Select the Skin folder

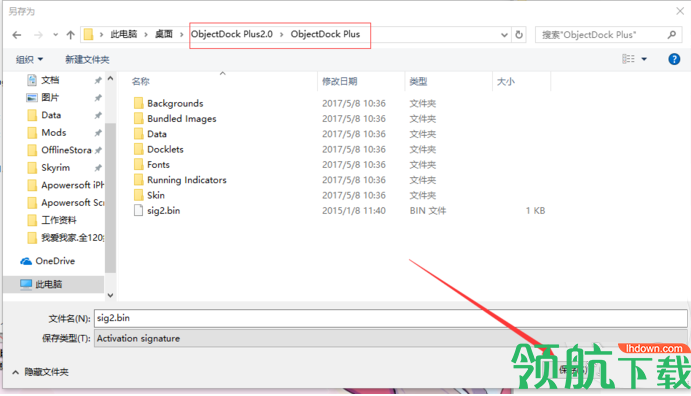pyautogui.click(x=156, y=195)
